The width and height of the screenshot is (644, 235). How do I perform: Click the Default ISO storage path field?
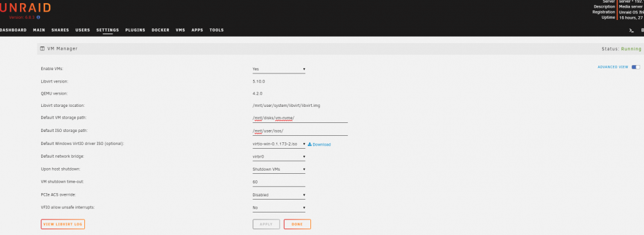(x=300, y=131)
